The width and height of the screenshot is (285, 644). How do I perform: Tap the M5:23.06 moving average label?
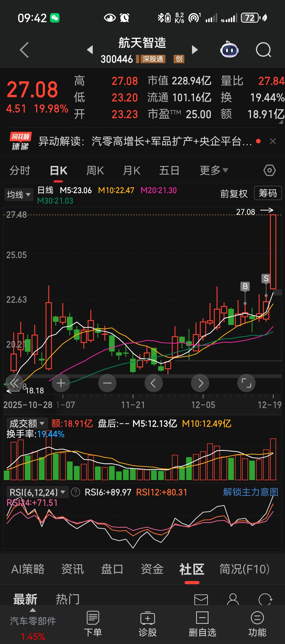click(x=76, y=190)
